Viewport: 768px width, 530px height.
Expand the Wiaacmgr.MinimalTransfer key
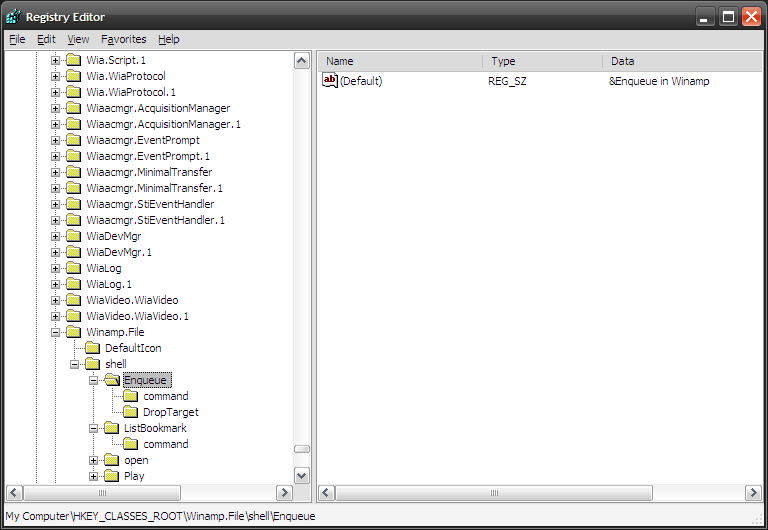click(x=55, y=172)
